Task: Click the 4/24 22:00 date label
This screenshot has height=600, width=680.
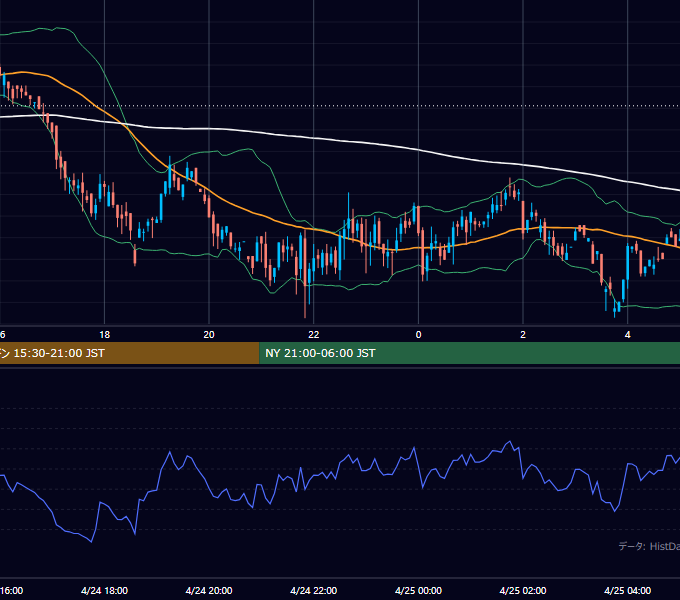Action: tap(314, 590)
